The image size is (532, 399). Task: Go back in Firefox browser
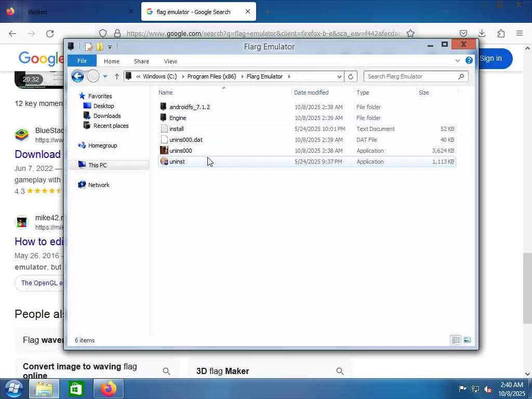click(12, 33)
